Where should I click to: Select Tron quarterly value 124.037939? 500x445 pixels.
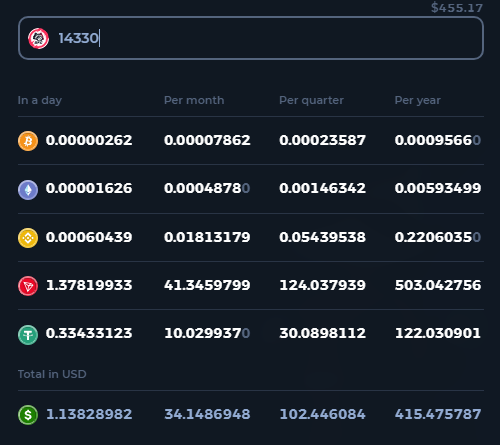pos(322,285)
